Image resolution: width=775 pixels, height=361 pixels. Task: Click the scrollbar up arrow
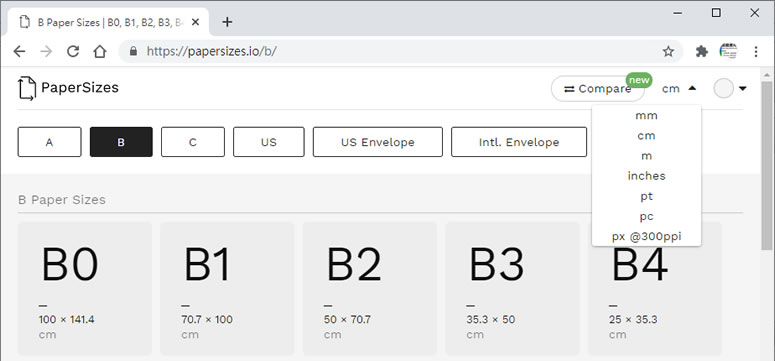tap(767, 75)
